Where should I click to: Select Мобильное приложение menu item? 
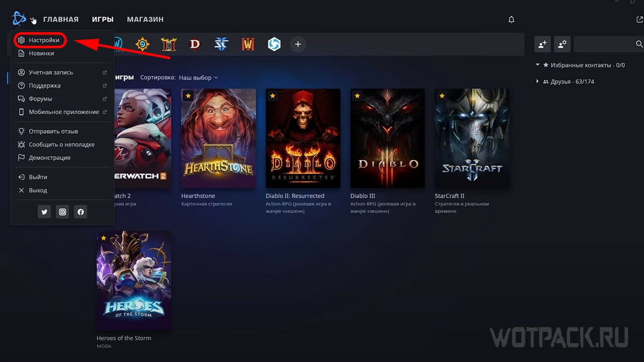click(61, 112)
